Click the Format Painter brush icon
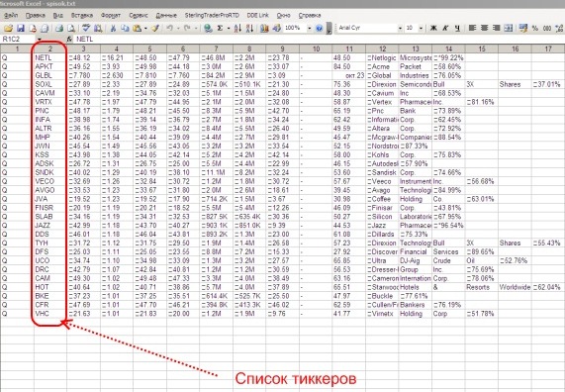The image size is (565, 392). point(155,28)
